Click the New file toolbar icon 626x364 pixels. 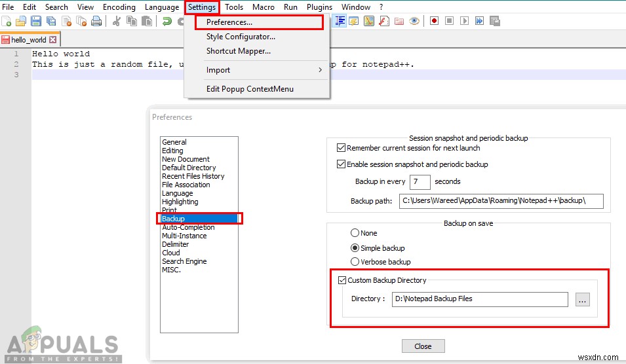pos(7,21)
